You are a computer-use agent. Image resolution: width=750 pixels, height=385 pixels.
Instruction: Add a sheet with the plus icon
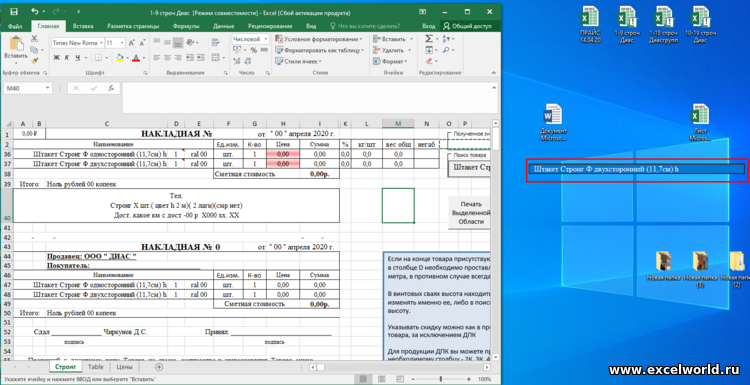pos(159,367)
